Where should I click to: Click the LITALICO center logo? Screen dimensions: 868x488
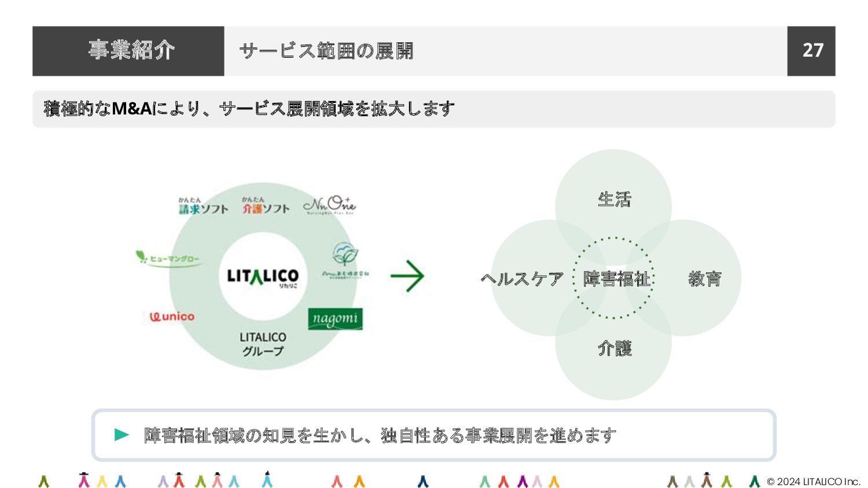[x=263, y=278]
